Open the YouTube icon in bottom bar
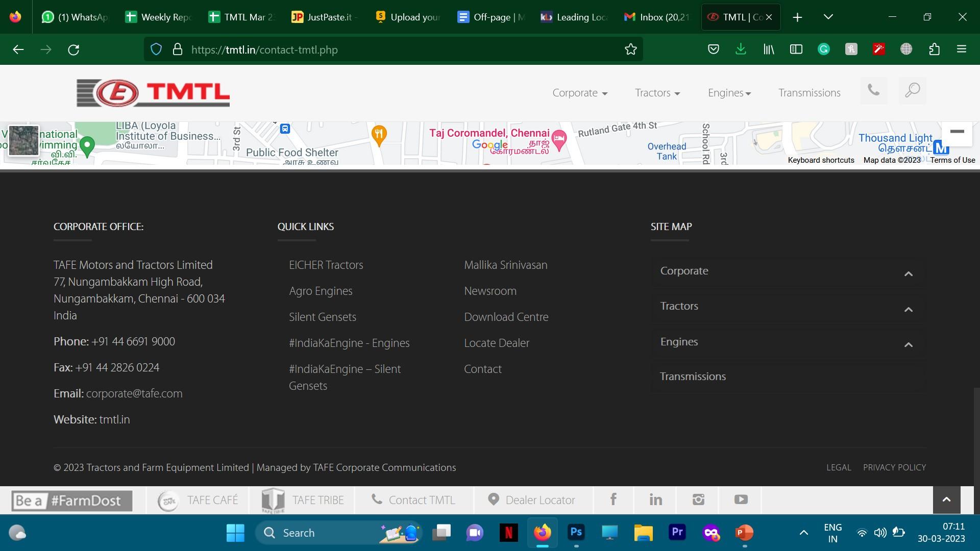 click(x=741, y=499)
